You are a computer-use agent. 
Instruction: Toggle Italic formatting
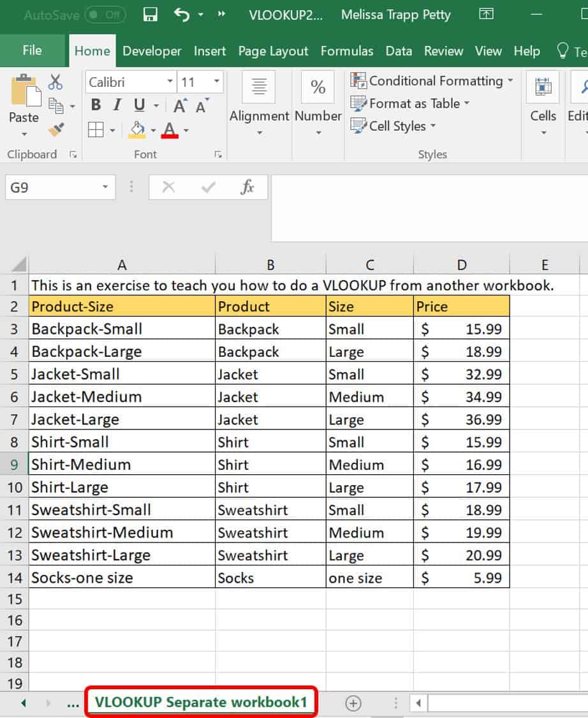coord(117,105)
